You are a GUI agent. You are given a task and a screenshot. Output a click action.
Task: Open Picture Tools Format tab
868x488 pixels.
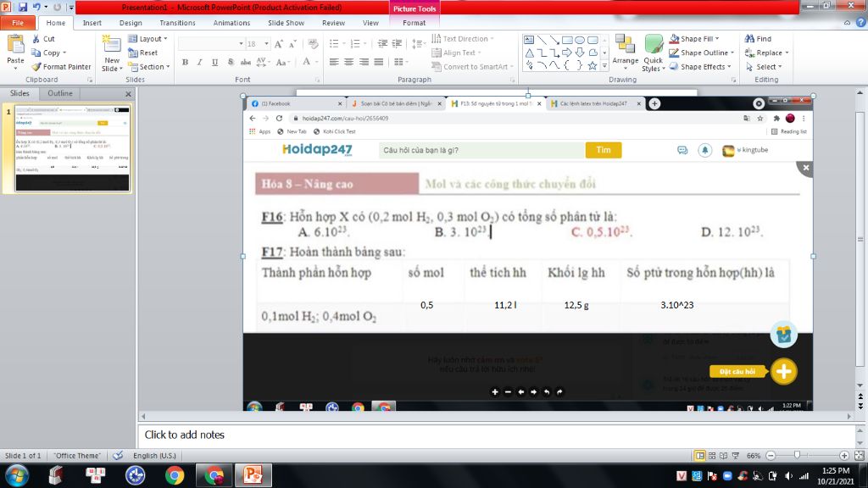pos(414,23)
